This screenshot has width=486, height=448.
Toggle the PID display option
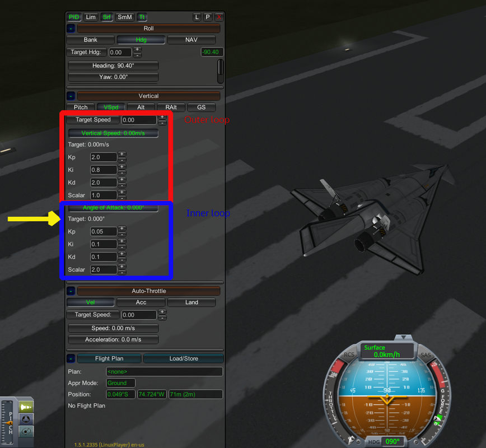coord(74,17)
